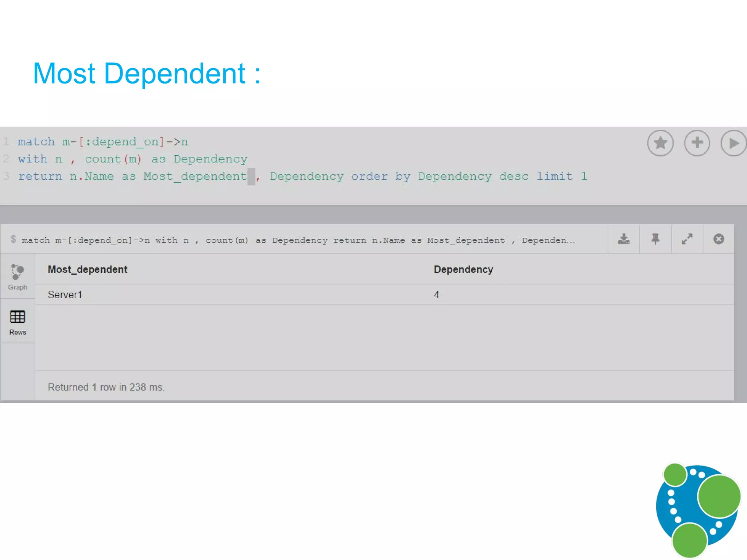Close the result frame
Screen dimensions: 747x560
(x=719, y=239)
